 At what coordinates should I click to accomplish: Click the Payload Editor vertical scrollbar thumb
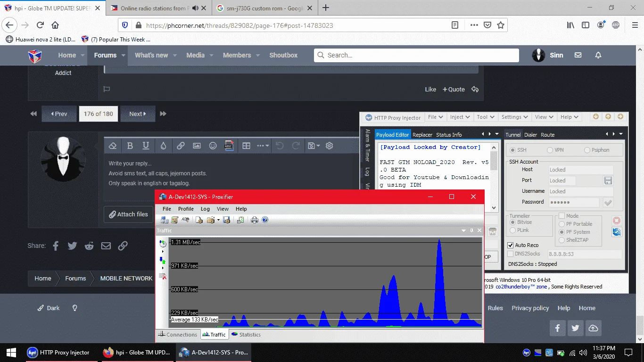point(494,160)
